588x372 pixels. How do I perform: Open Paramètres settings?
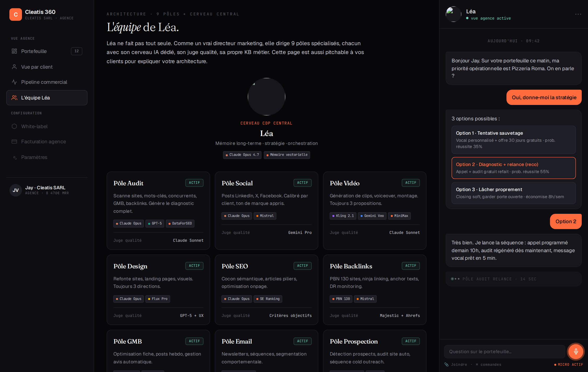point(47,157)
